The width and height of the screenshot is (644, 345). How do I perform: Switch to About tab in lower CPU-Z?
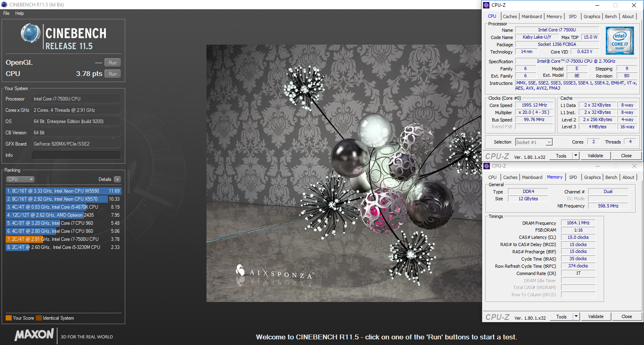[628, 177]
